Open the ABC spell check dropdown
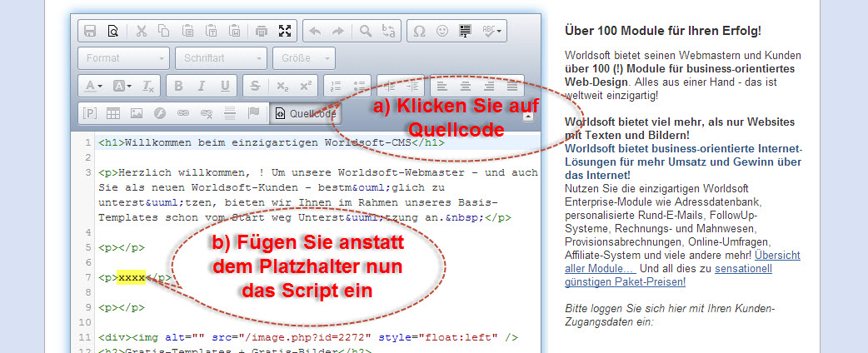868x353 pixels. pos(491,31)
